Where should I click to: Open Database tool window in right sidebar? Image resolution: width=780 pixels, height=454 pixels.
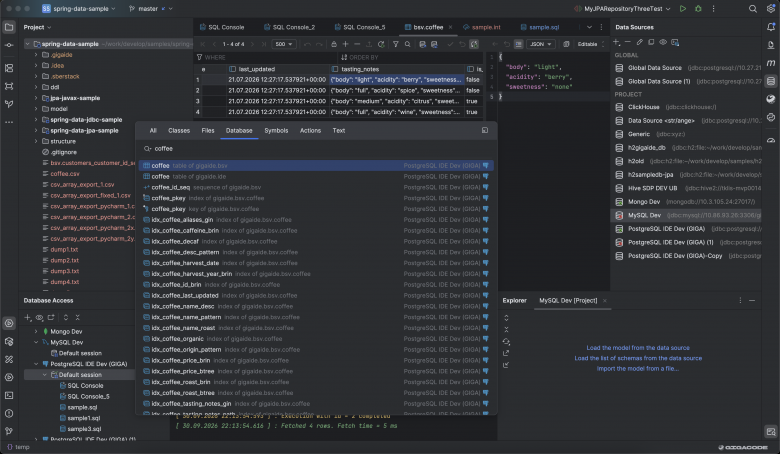coord(771,81)
